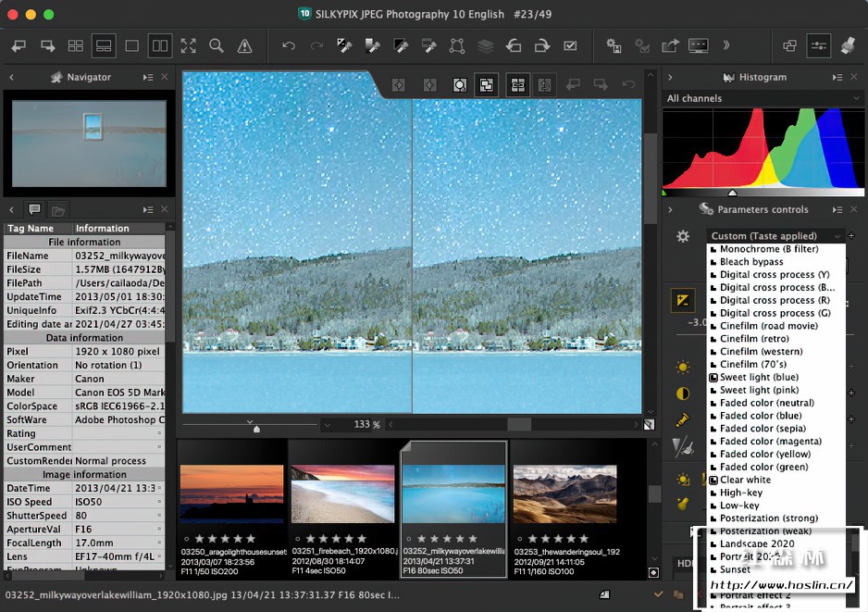Click the thumbnail grid view icon
Image resolution: width=868 pixels, height=612 pixels.
pyautogui.click(x=76, y=45)
